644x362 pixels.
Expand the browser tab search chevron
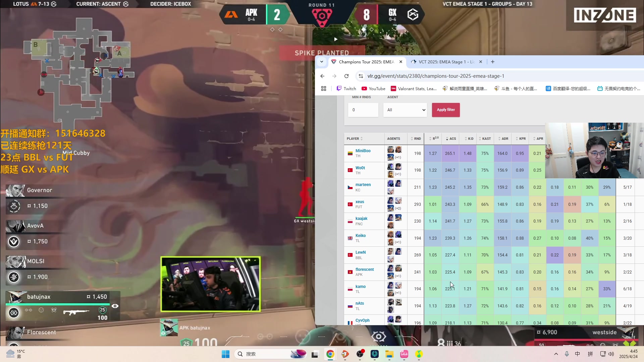pos(322,62)
